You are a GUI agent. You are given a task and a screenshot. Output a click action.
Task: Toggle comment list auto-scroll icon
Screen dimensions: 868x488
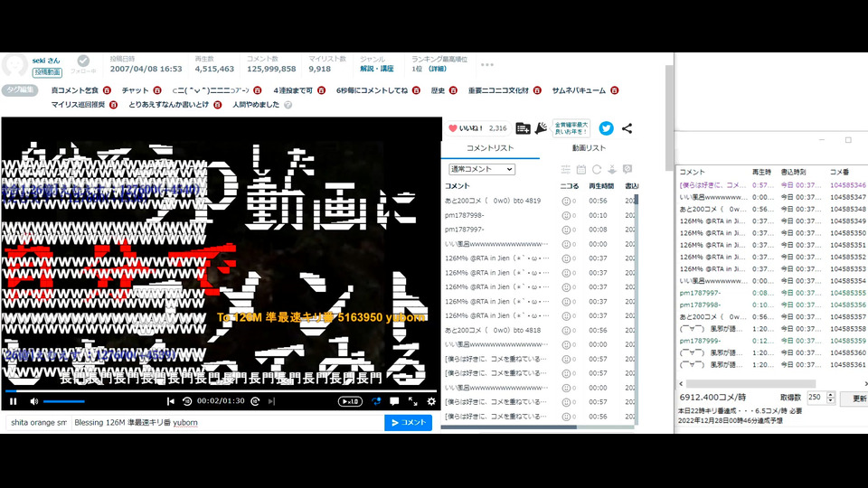tap(612, 169)
